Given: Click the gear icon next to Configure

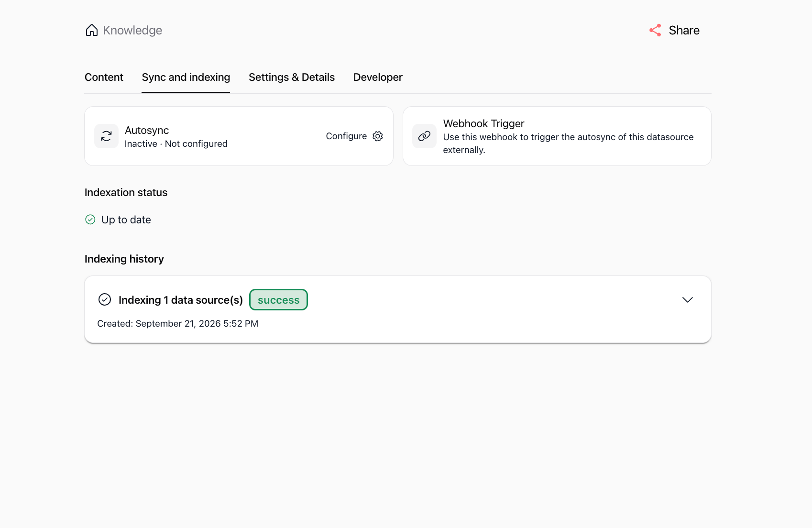Looking at the screenshot, I should click(x=378, y=136).
